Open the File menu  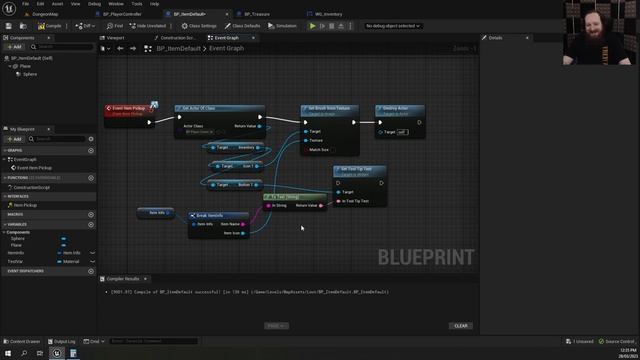(25, 4)
